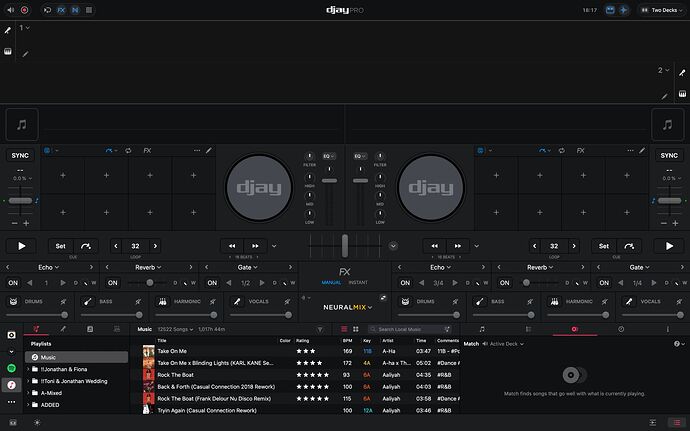Click the left deck music note artwork placeholder

coord(22,125)
